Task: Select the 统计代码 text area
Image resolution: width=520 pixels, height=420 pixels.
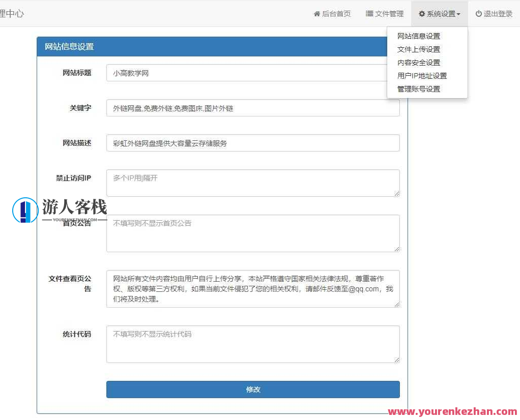Action: pyautogui.click(x=253, y=344)
